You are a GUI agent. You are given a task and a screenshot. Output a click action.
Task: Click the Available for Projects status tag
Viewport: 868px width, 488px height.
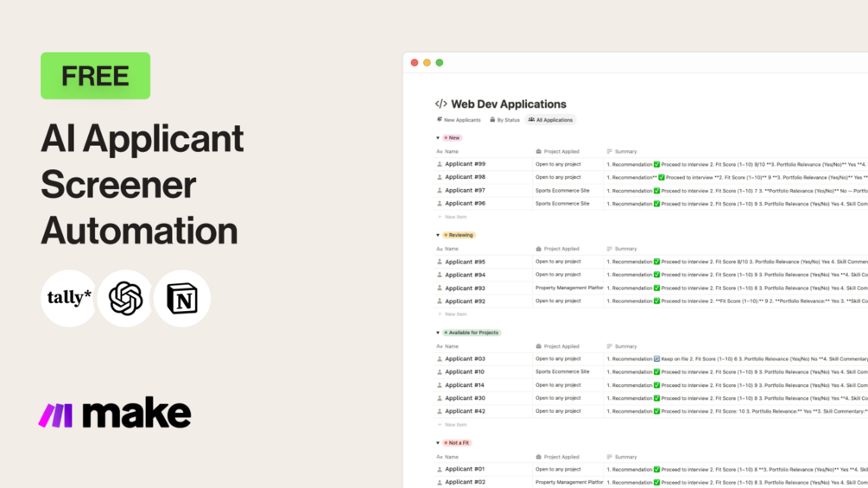472,333
